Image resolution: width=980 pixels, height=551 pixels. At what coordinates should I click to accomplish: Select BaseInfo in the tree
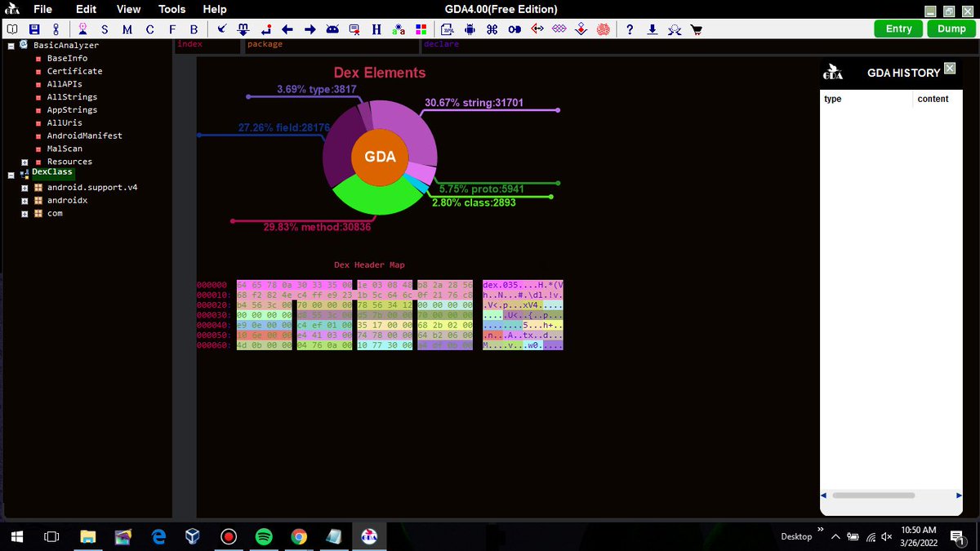click(x=67, y=59)
